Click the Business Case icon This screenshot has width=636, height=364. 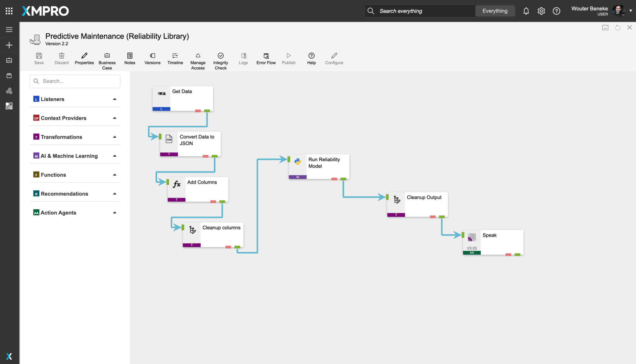click(107, 56)
